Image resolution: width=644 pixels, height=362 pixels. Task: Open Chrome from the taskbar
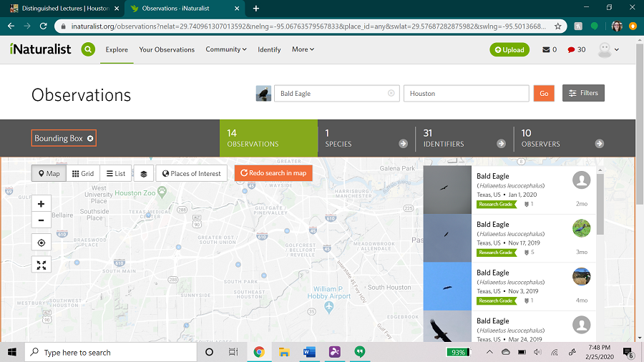coord(259,352)
